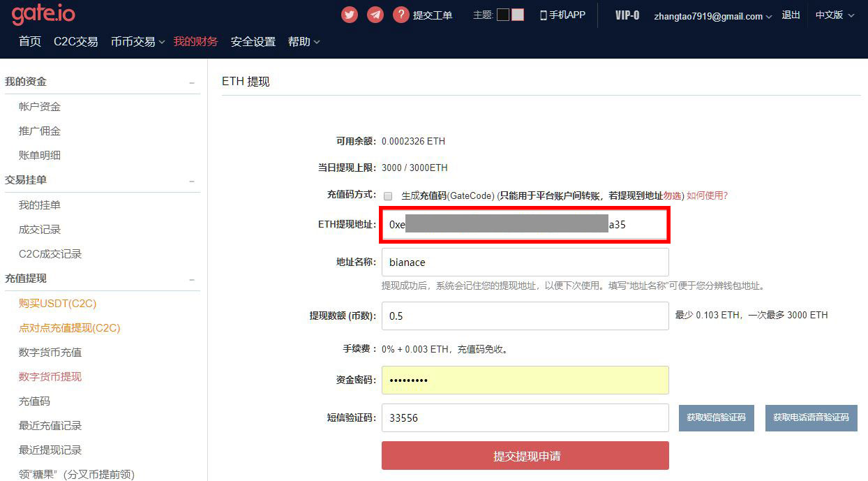The image size is (868, 481).
Task: Open 账单明细 in the sidebar
Action: coord(40,156)
